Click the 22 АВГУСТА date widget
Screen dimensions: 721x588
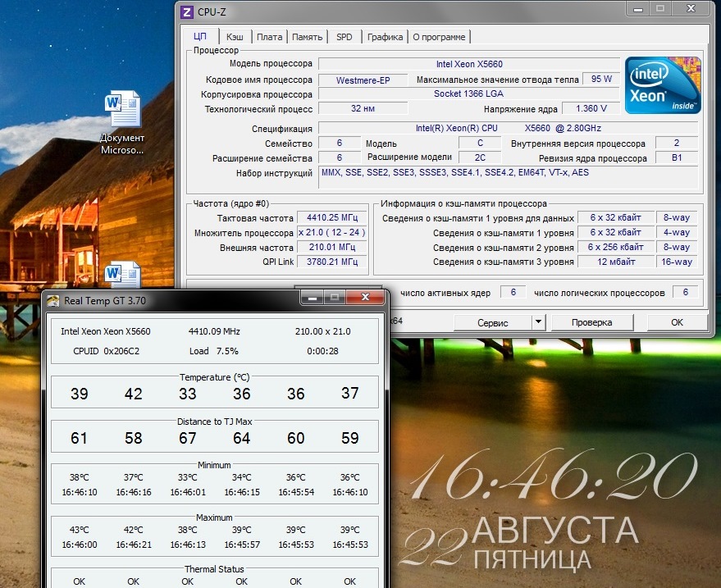click(518, 543)
